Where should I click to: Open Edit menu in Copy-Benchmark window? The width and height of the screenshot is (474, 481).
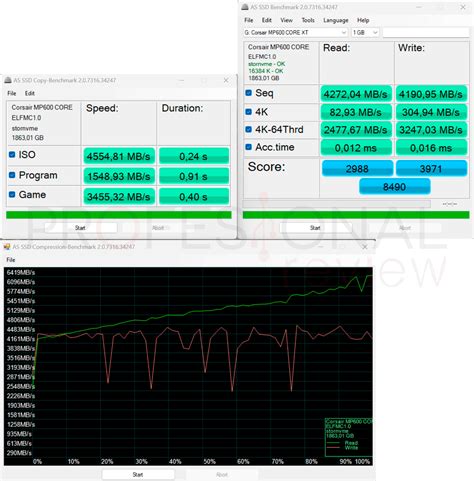click(x=30, y=93)
